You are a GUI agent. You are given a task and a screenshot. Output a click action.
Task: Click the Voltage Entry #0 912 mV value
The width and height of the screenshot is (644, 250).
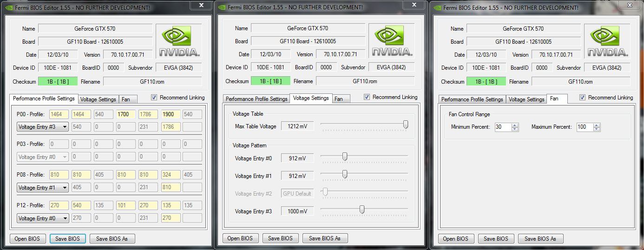[297, 158]
